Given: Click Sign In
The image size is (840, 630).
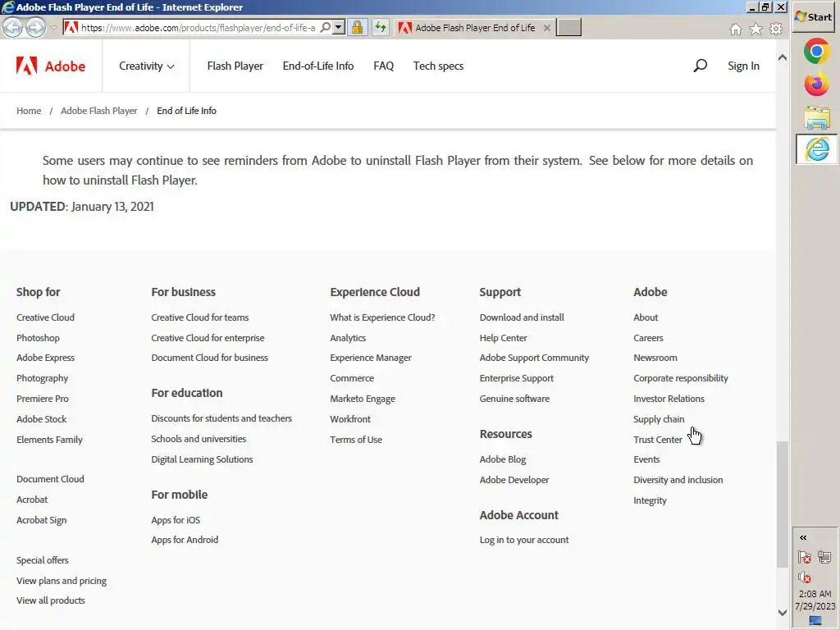Looking at the screenshot, I should pos(743,66).
